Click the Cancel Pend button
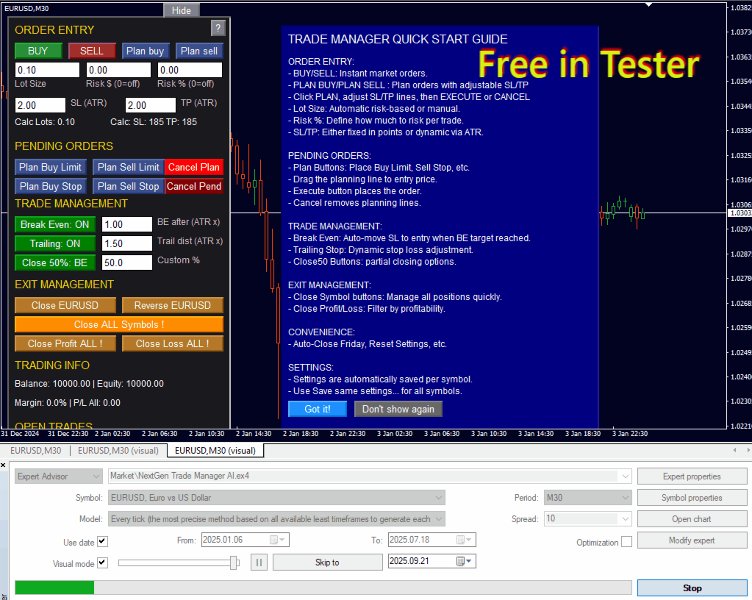Viewport: 752px width, 600px height. 194,186
